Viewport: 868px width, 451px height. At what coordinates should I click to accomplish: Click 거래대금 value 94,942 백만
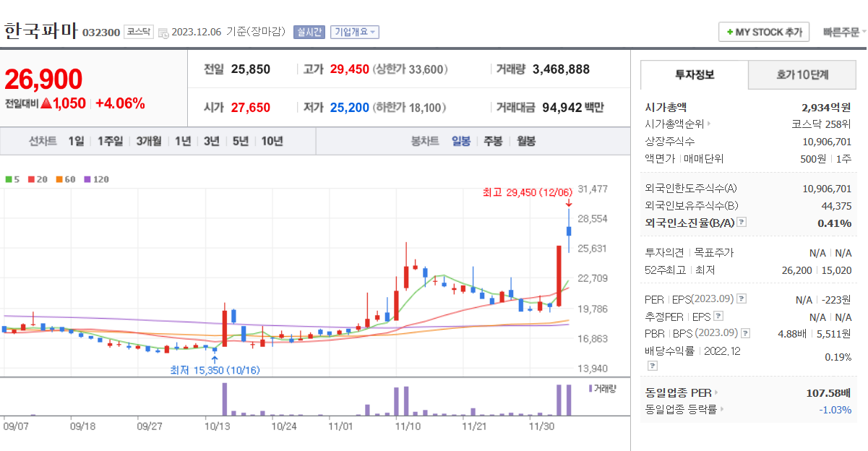pyautogui.click(x=572, y=108)
